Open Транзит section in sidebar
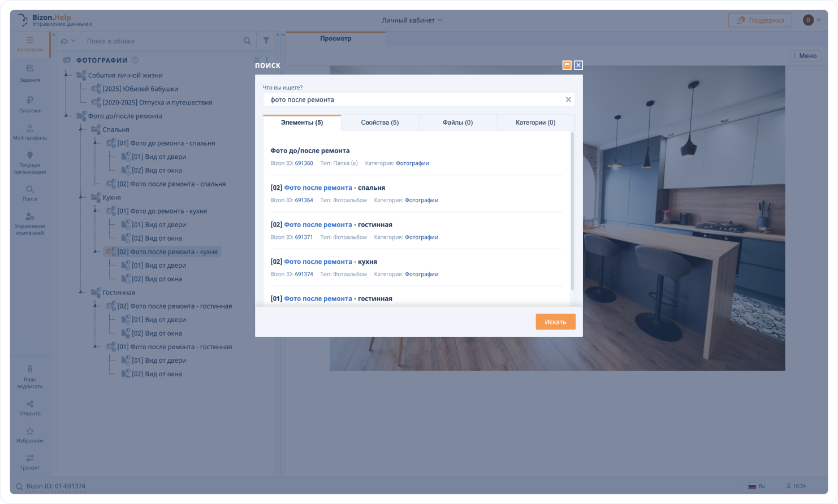 tap(30, 461)
